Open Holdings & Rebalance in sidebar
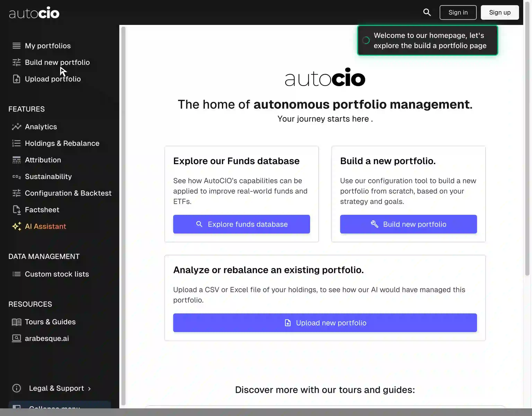 pos(62,143)
